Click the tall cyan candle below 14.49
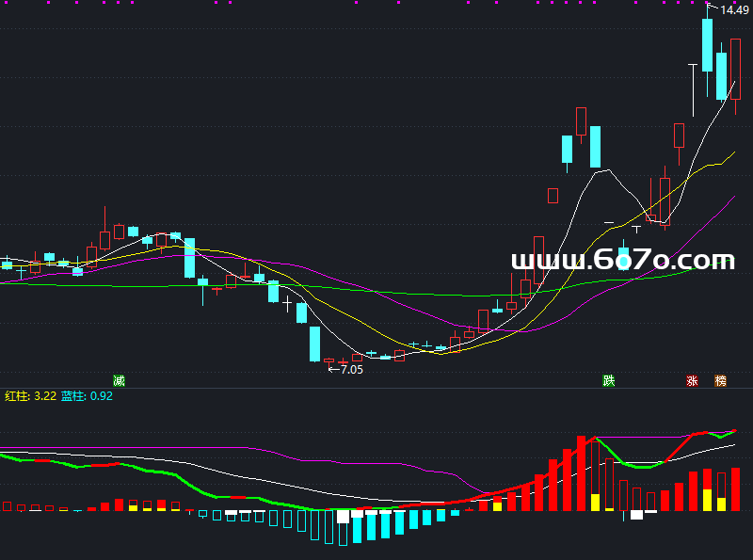This screenshot has width=753, height=560. tap(707, 44)
